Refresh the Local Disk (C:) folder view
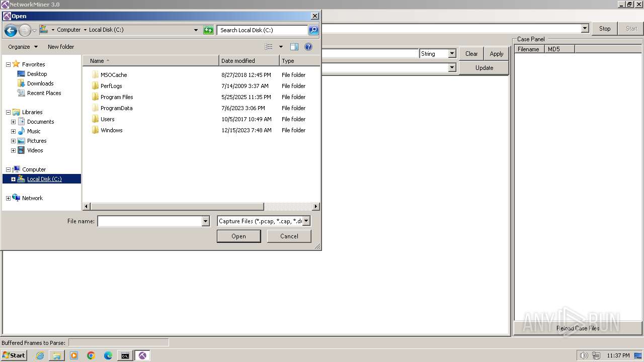The image size is (644, 362). point(208,30)
